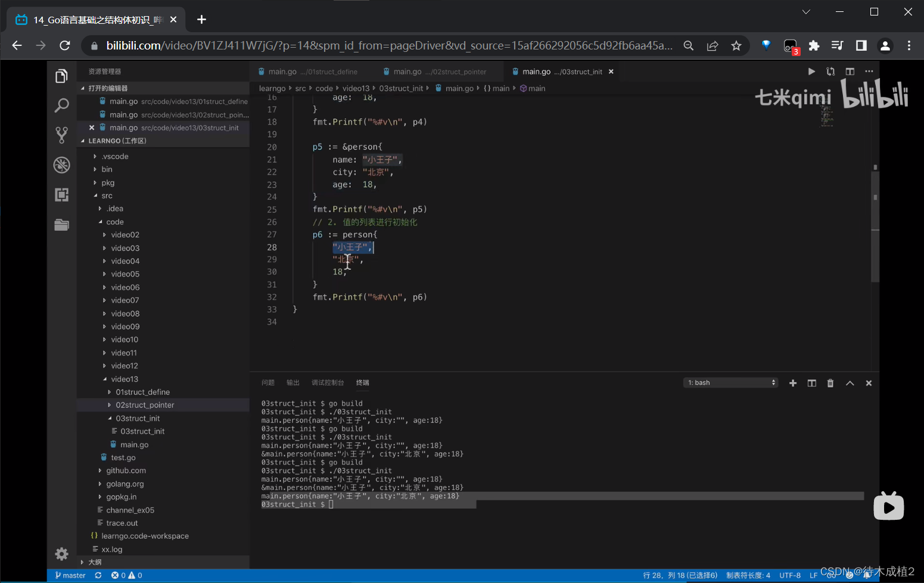Image resolution: width=924 pixels, height=583 pixels.
Task: Open the browser profile avatar
Action: coord(885,46)
